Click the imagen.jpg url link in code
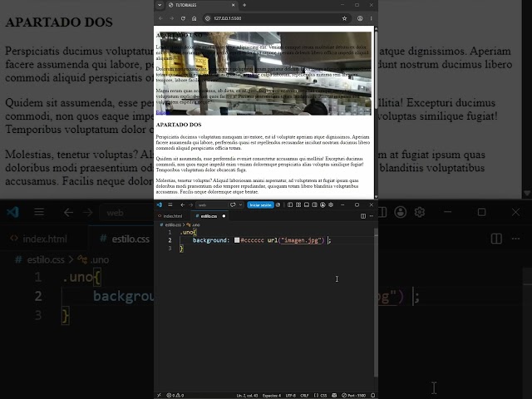This screenshot has height=399, width=532. click(301, 240)
